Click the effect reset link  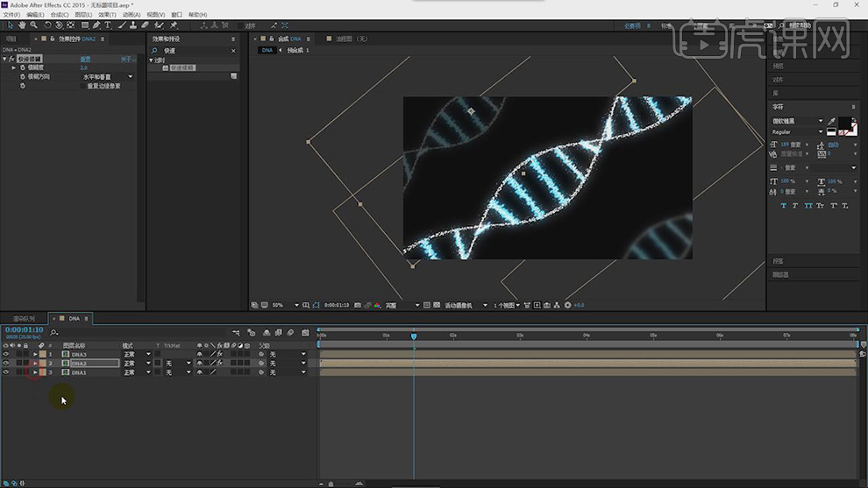coord(86,59)
